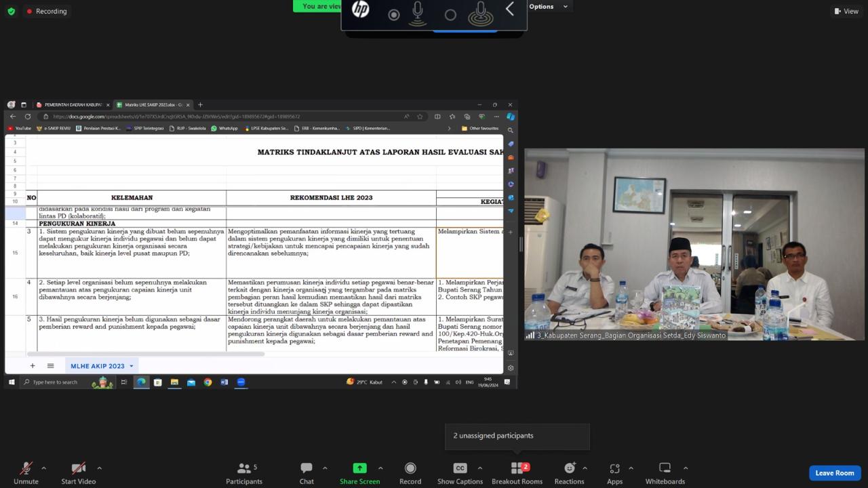The image size is (868, 488).
Task: Expand share options arrow beside Share Screen
Action: point(380,468)
